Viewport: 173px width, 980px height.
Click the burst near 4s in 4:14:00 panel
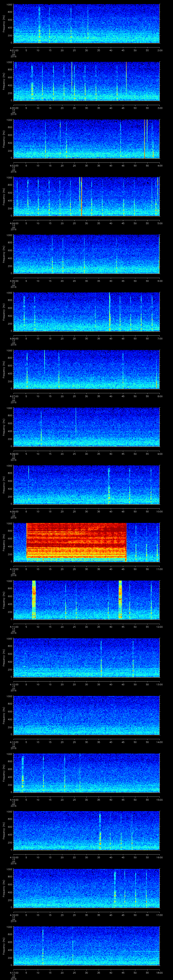click(x=23, y=772)
